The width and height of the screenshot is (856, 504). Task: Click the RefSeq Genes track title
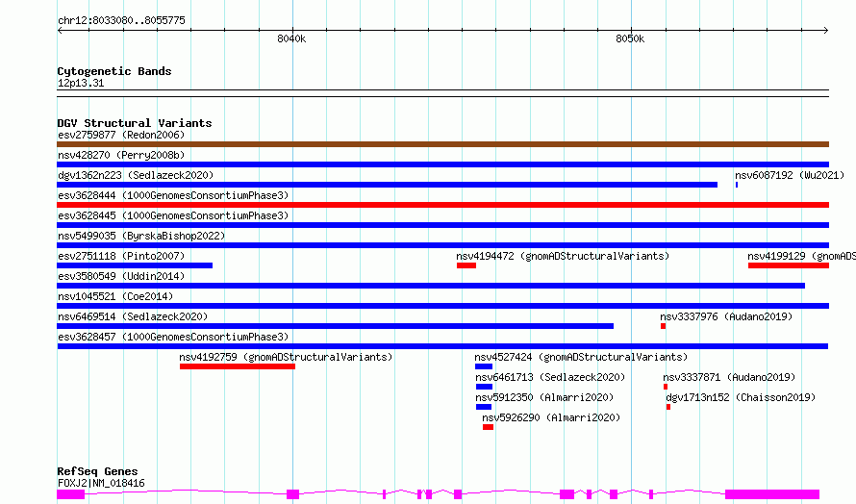tap(97, 471)
